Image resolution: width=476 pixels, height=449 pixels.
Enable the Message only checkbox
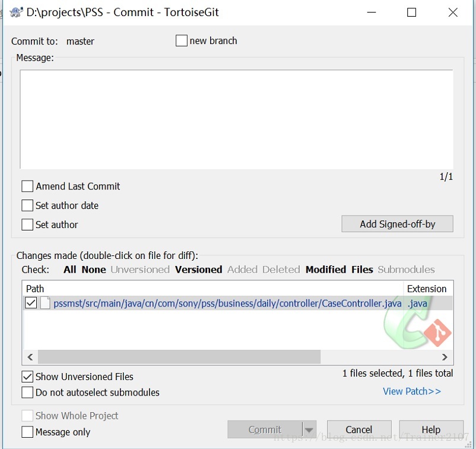click(x=27, y=432)
